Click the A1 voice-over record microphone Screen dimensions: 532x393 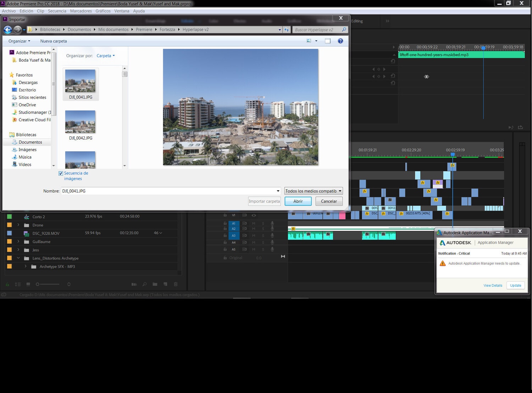pyautogui.click(x=272, y=223)
